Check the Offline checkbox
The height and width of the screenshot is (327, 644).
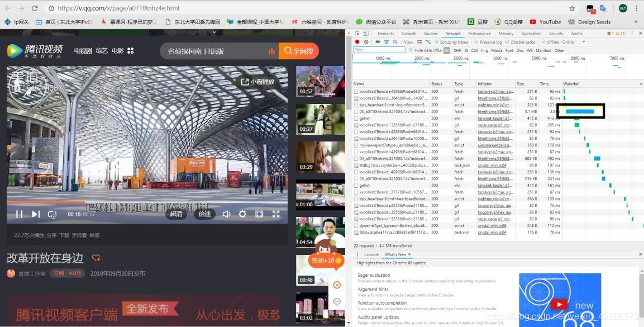point(543,42)
